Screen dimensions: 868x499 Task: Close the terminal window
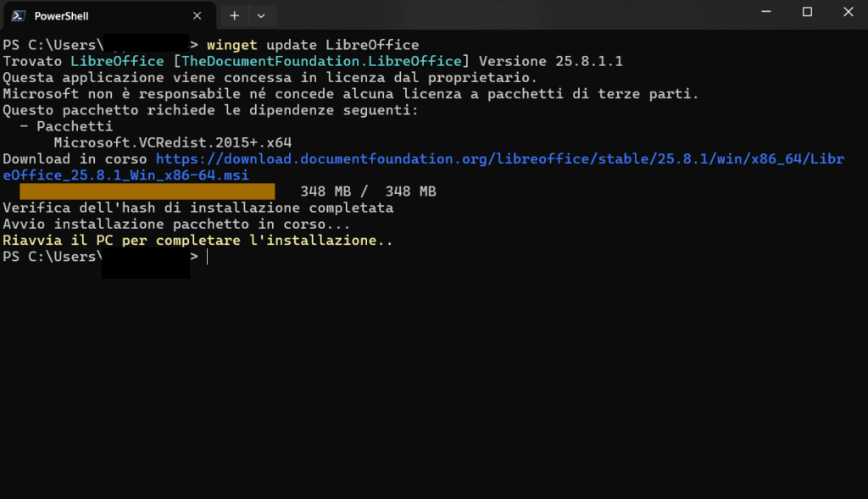click(848, 12)
